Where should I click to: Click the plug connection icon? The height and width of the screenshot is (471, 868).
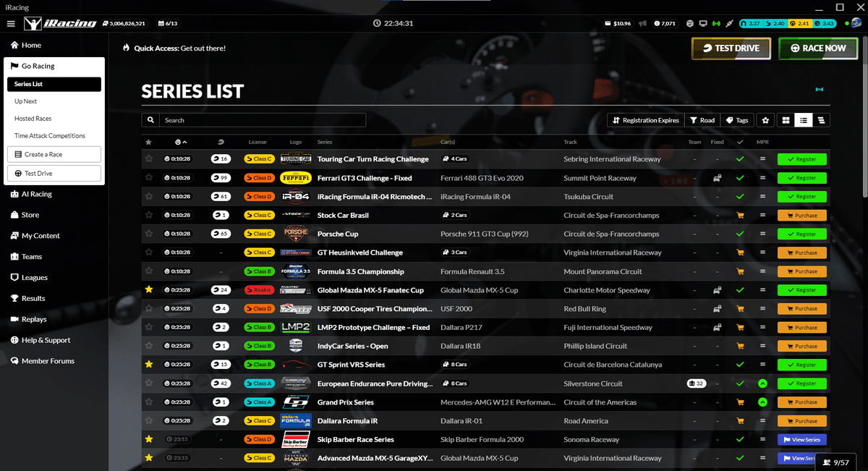tap(729, 23)
